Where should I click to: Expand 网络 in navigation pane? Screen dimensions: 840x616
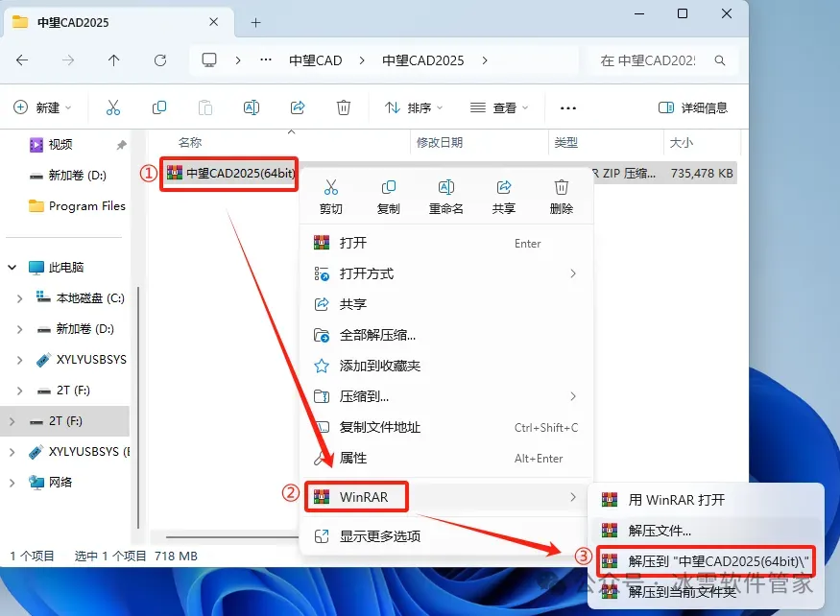12,483
